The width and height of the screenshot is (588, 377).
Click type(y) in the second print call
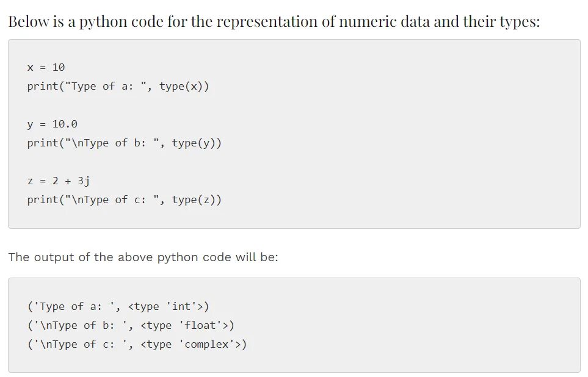197,143
